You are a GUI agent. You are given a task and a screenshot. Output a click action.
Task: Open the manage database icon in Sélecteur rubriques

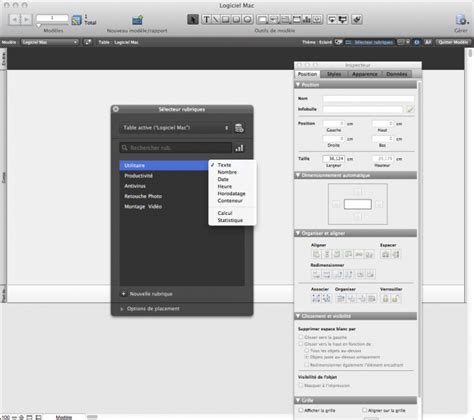[239, 128]
